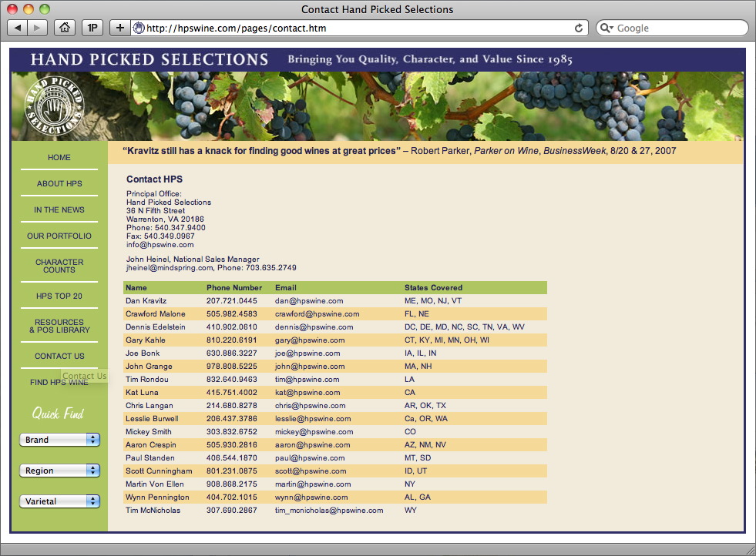Click the Hand Picked Selections round logo
This screenshot has height=556, width=756.
click(54, 106)
